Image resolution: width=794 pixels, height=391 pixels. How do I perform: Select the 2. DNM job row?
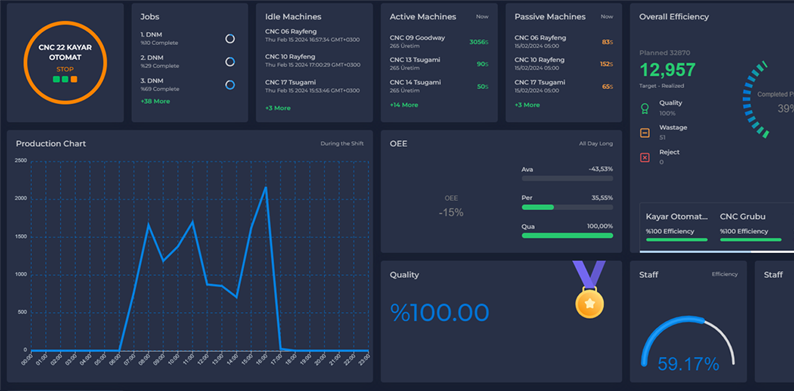pos(188,62)
